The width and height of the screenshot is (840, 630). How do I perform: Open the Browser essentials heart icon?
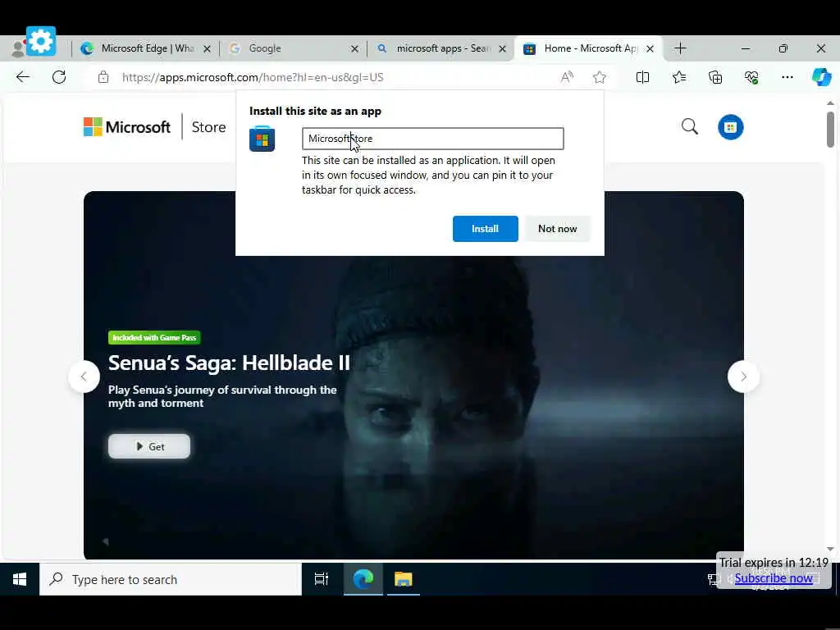751,77
